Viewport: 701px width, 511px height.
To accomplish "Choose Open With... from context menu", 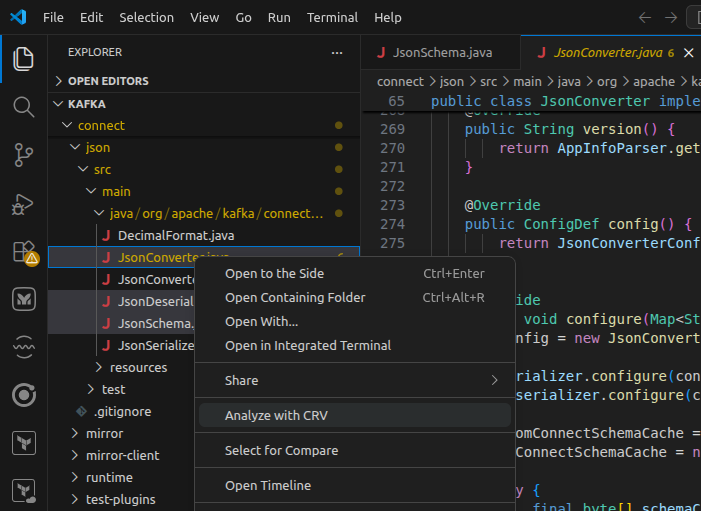I will [355, 322].
